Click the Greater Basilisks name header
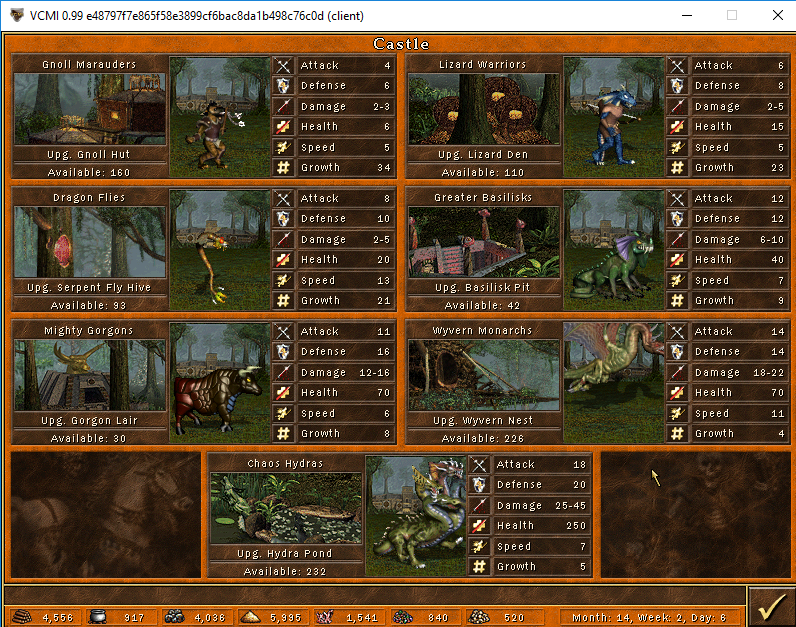Screen dimensions: 796x627 [x=483, y=198]
